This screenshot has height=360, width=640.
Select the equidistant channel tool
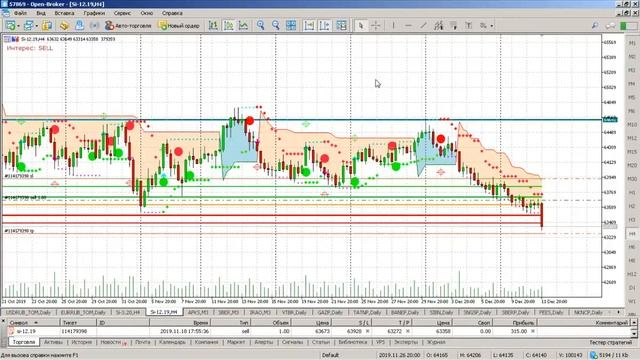coord(438,25)
